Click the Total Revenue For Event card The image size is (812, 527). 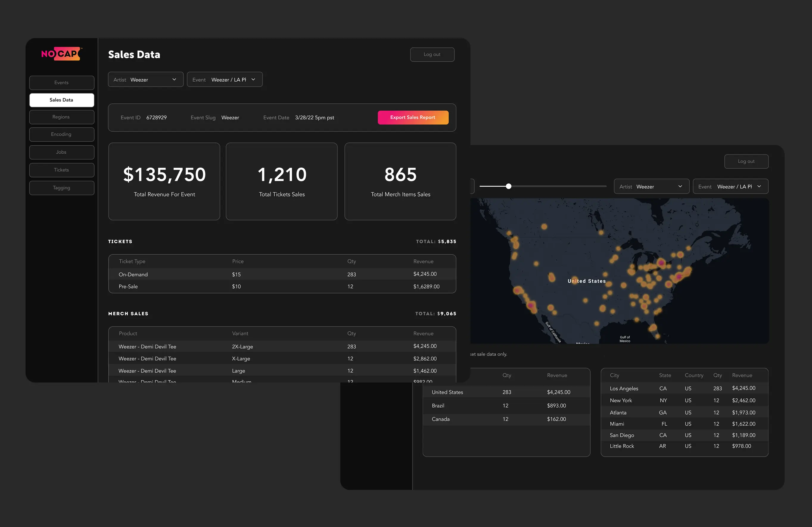(164, 181)
